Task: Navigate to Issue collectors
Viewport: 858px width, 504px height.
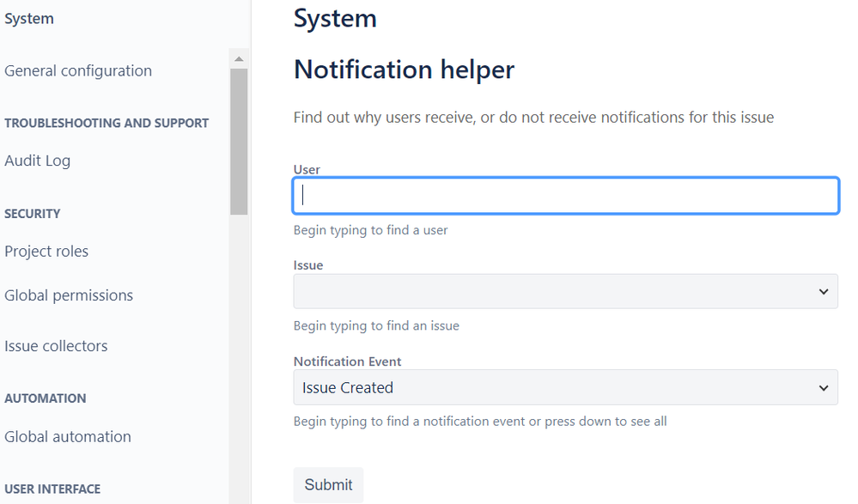Action: [x=56, y=346]
